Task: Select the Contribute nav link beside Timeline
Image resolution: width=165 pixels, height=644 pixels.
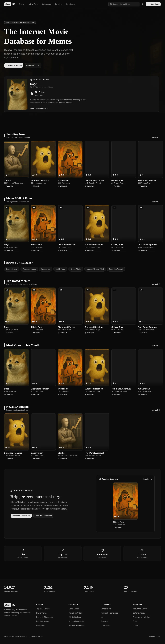Action: click(x=70, y=4)
